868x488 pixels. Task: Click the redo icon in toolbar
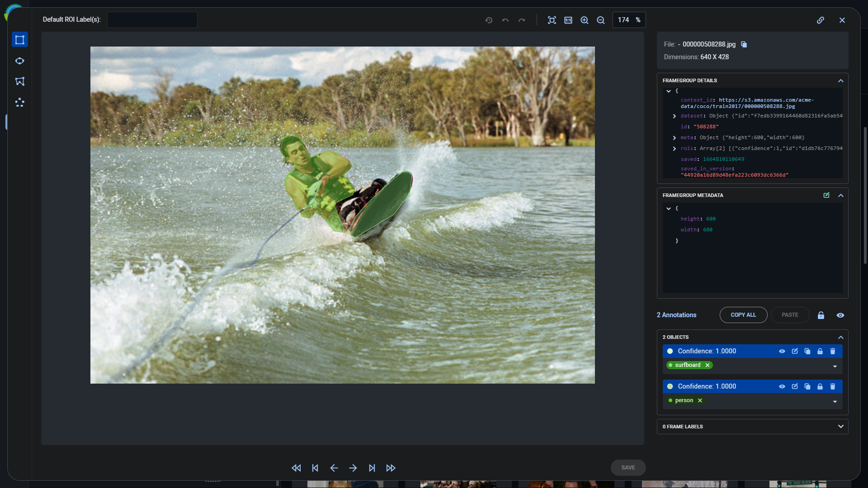coord(522,20)
